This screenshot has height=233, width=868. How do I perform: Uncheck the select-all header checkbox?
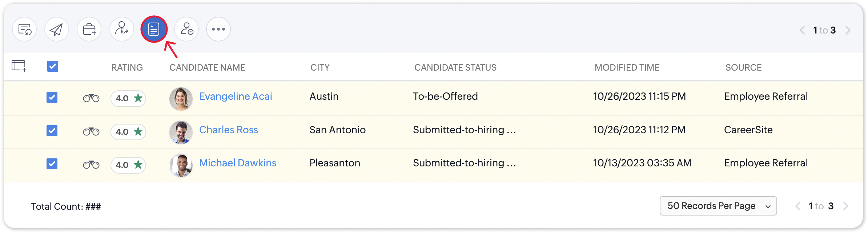tap(53, 66)
